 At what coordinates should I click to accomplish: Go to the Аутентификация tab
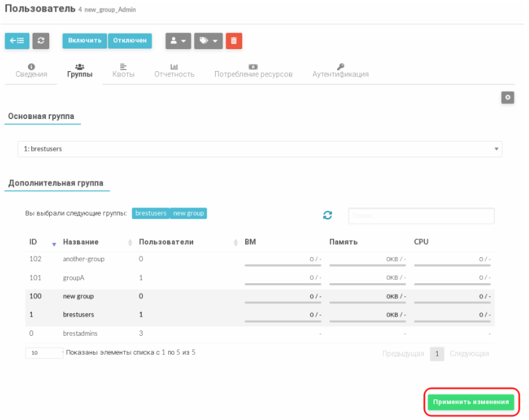pyautogui.click(x=340, y=70)
